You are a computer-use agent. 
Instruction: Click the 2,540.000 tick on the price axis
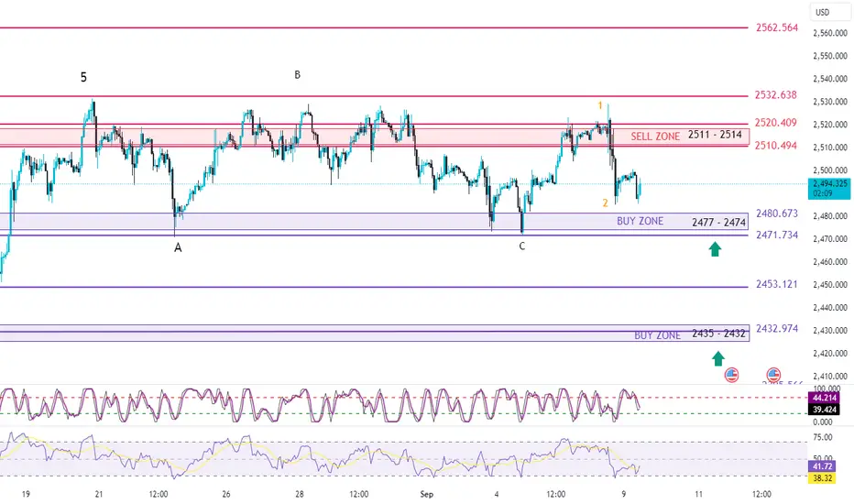pos(830,79)
